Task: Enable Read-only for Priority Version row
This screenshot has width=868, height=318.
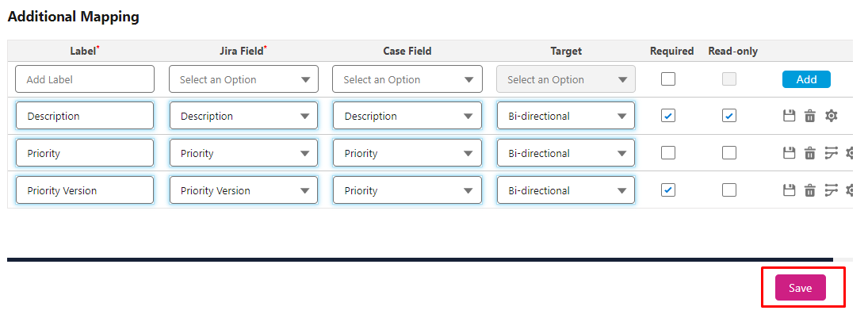Action: pos(729,190)
